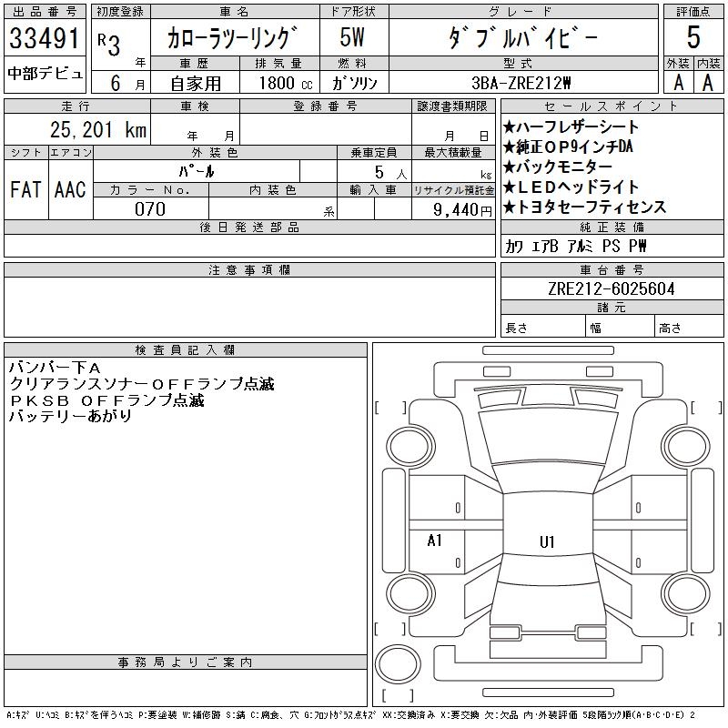Select the 中部デビュー label
The image size is (728, 728).
click(x=45, y=74)
